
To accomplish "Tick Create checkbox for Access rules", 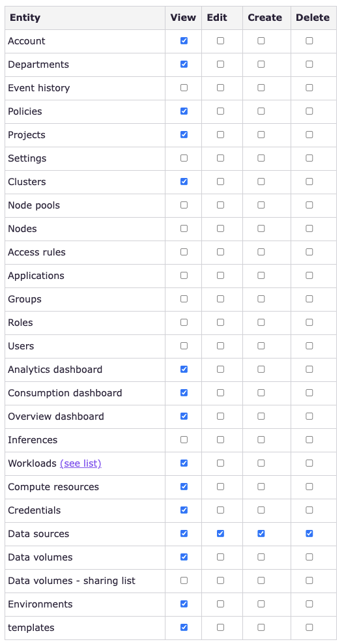I will point(261,252).
